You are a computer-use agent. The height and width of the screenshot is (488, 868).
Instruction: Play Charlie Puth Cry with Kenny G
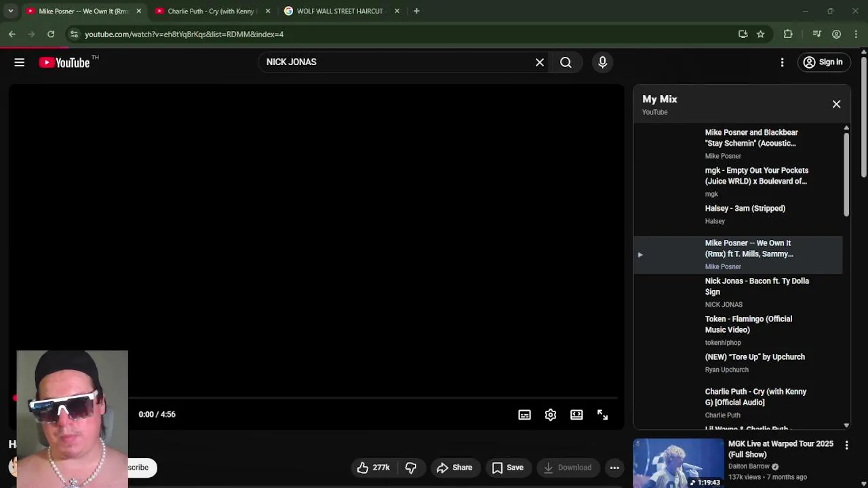tap(738, 403)
